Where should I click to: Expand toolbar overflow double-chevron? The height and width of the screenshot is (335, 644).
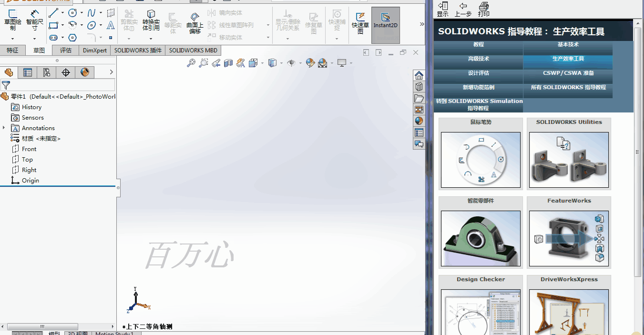[421, 24]
